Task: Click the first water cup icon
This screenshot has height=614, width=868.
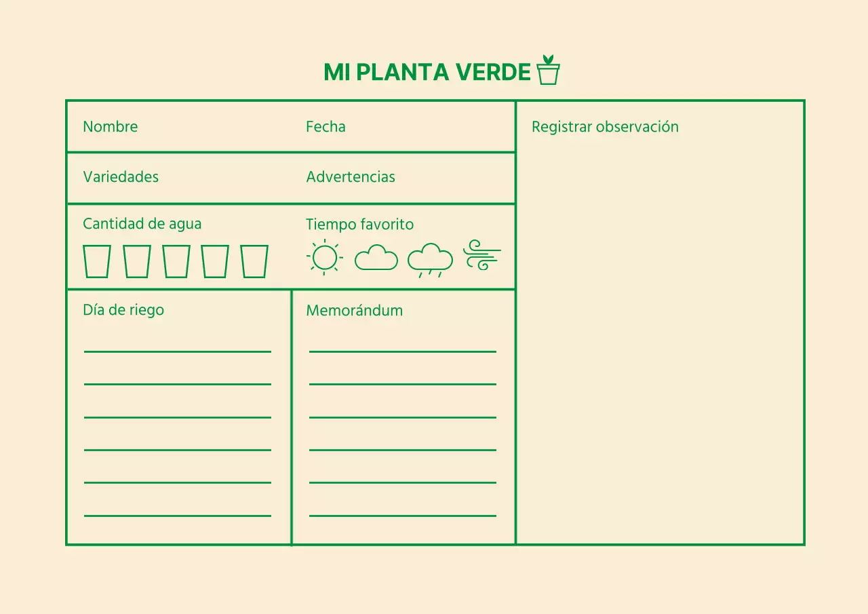Action: (96, 261)
